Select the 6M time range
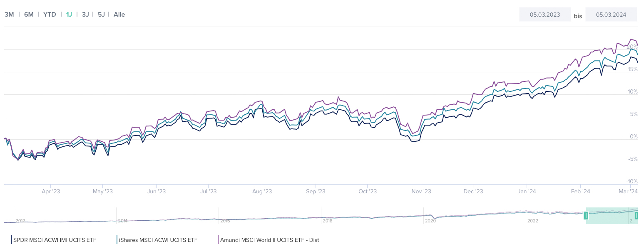The height and width of the screenshot is (249, 644). click(x=29, y=14)
